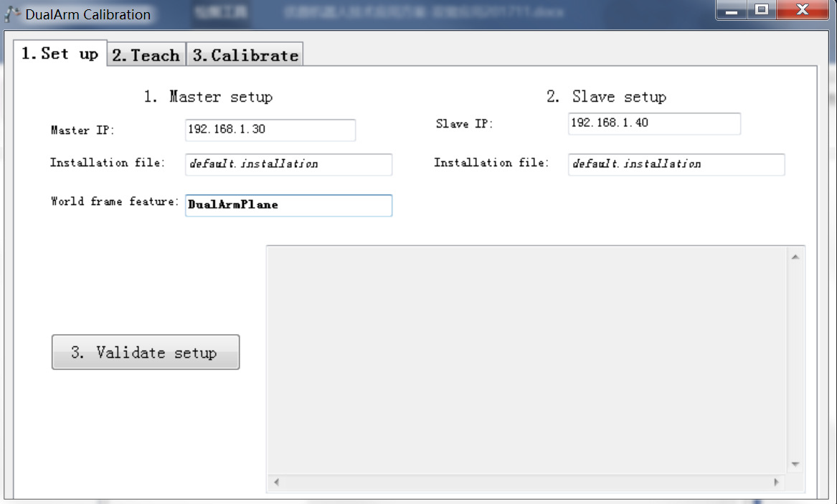
Task: Click the 'Installation file:' label under Slave setup
Action: 491,163
